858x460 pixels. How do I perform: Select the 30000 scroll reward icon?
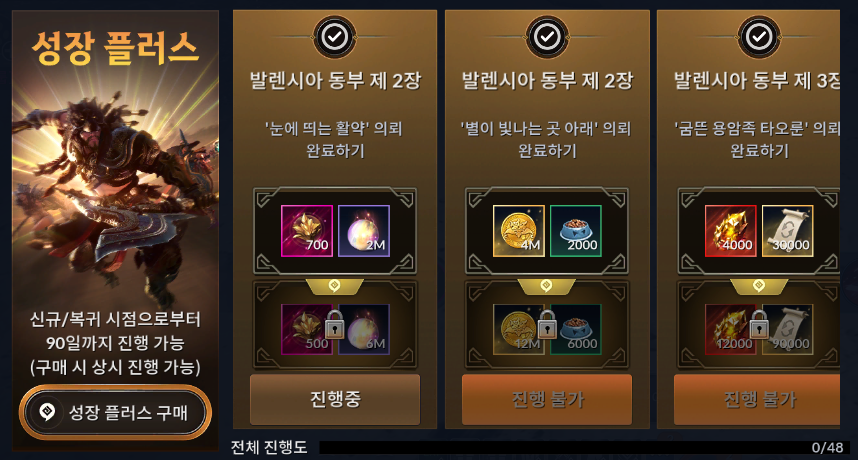(x=787, y=231)
